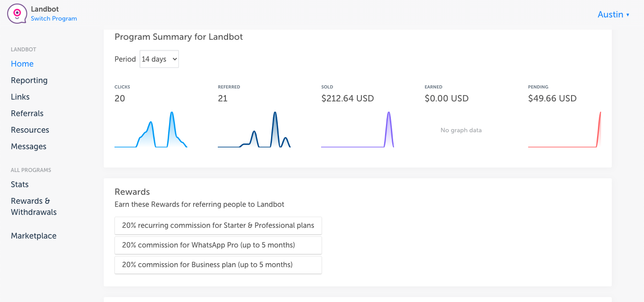Click the Sold sparkline graph
This screenshot has width=644, height=302.
(x=357, y=130)
